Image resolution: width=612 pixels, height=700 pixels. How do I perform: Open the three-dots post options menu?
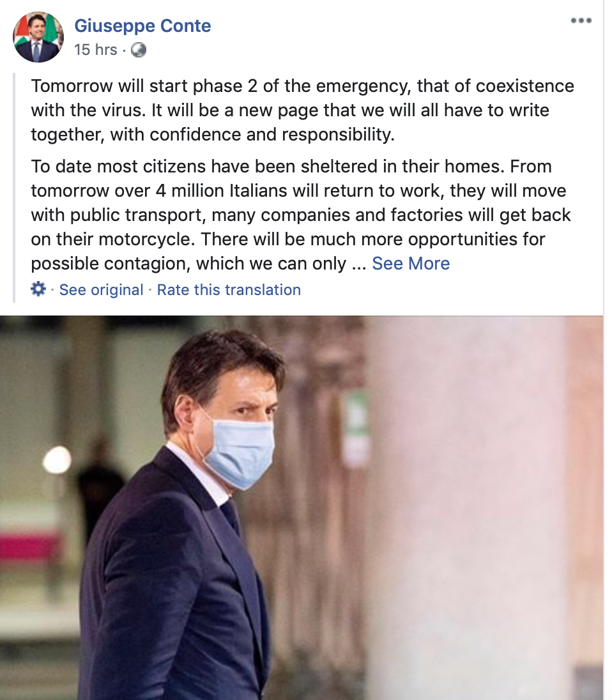[x=581, y=20]
